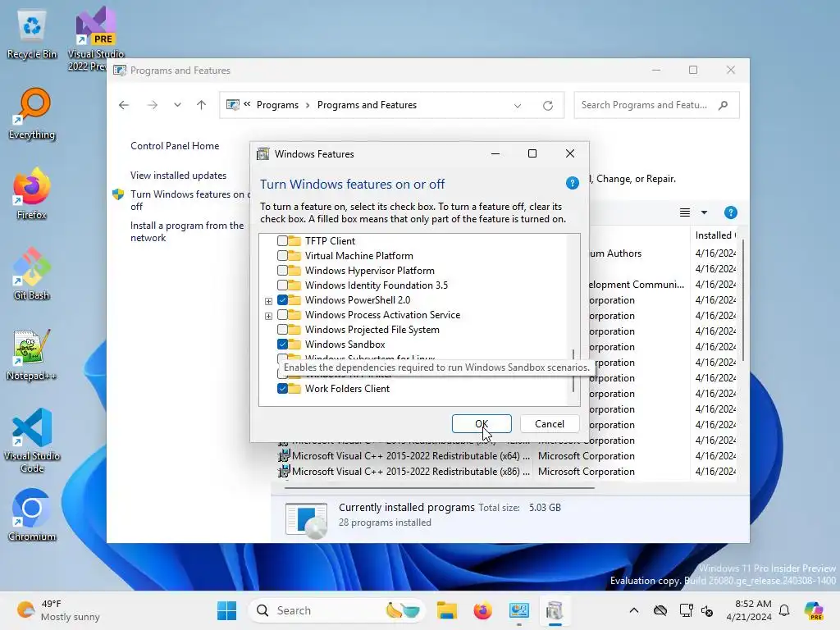
Task: Refresh the Programs and Features view
Action: tap(547, 106)
